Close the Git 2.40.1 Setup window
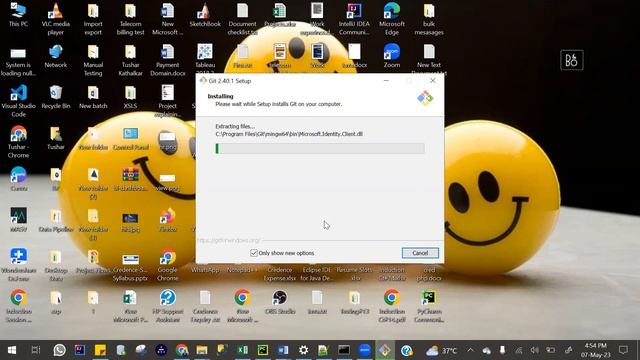Image resolution: width=640 pixels, height=360 pixels. click(x=433, y=81)
